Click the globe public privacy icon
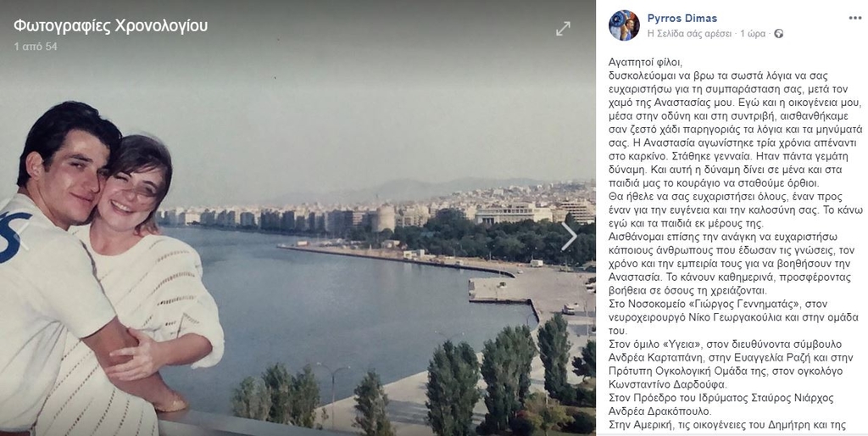Screen dimensions: 868x436 point(778,34)
